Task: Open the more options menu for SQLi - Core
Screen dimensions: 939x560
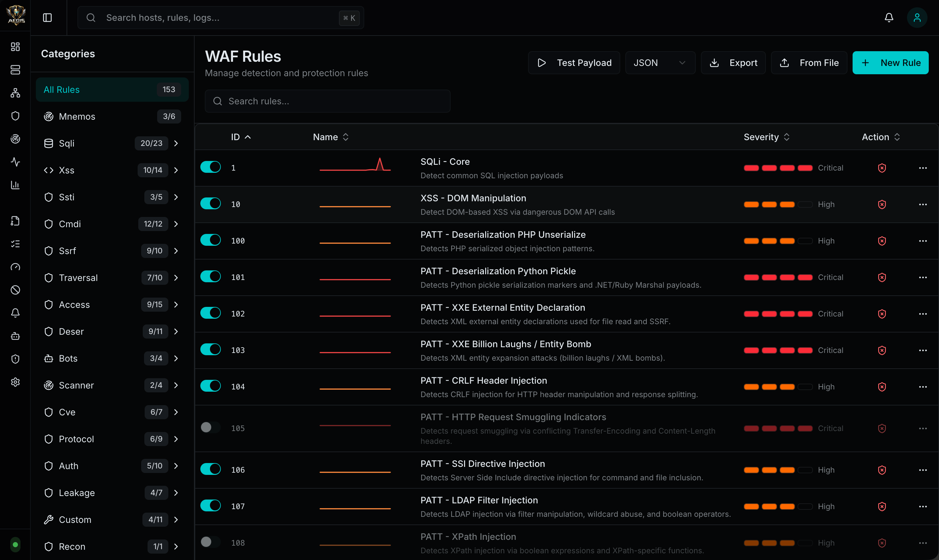Action: click(x=923, y=168)
